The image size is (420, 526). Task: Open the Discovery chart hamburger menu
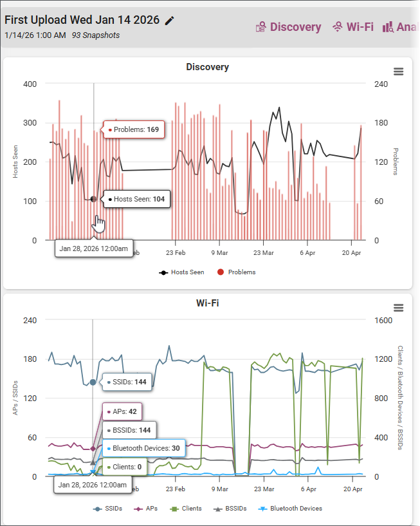pyautogui.click(x=398, y=71)
